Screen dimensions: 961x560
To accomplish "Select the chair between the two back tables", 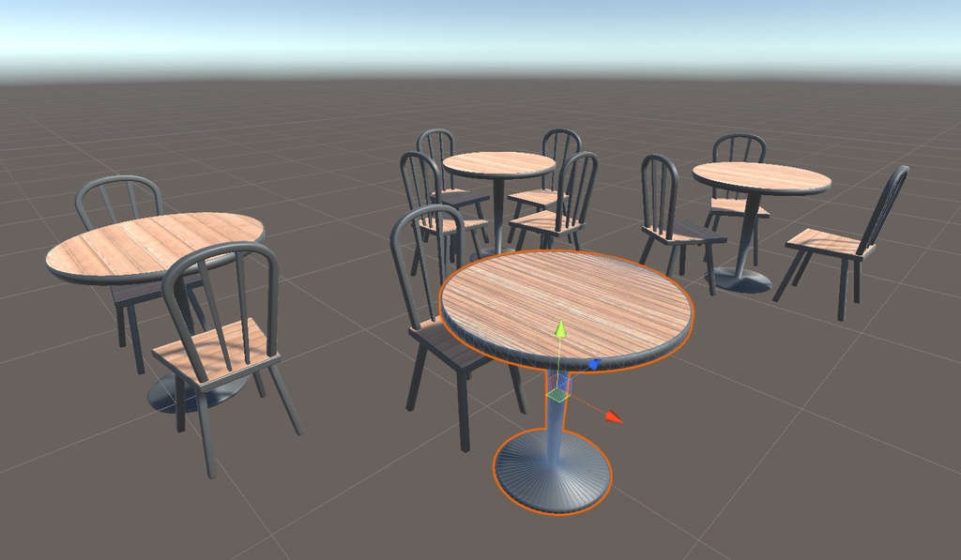I will [671, 216].
